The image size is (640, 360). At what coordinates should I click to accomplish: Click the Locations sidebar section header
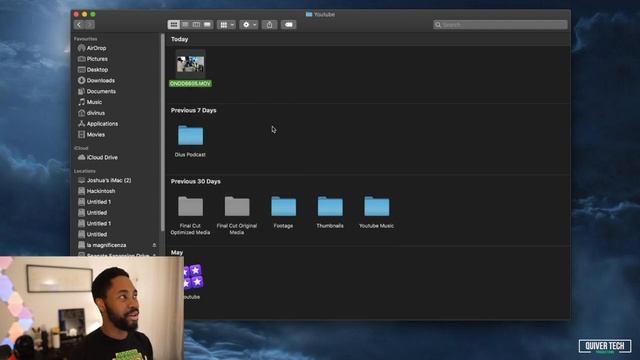click(84, 171)
